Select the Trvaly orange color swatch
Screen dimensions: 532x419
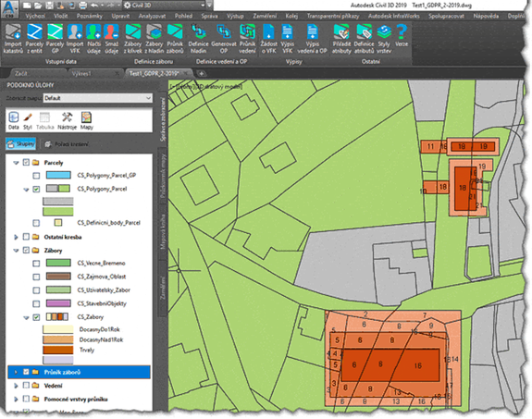point(58,350)
